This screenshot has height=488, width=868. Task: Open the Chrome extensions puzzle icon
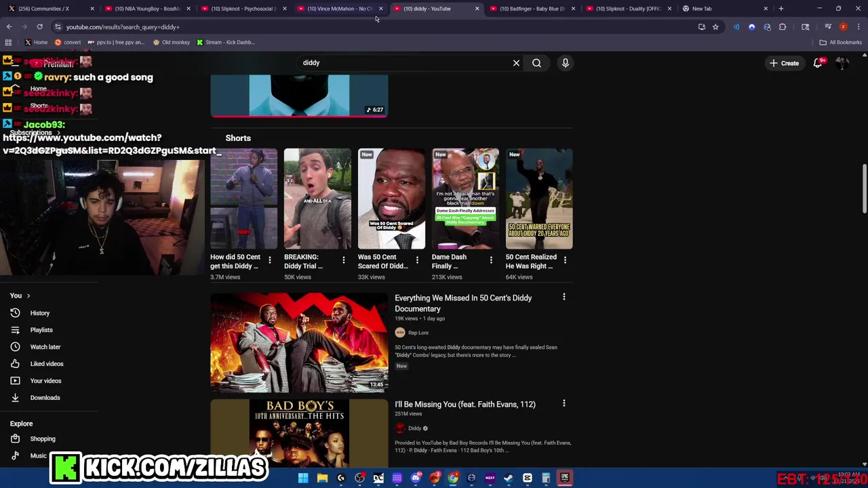783,27
